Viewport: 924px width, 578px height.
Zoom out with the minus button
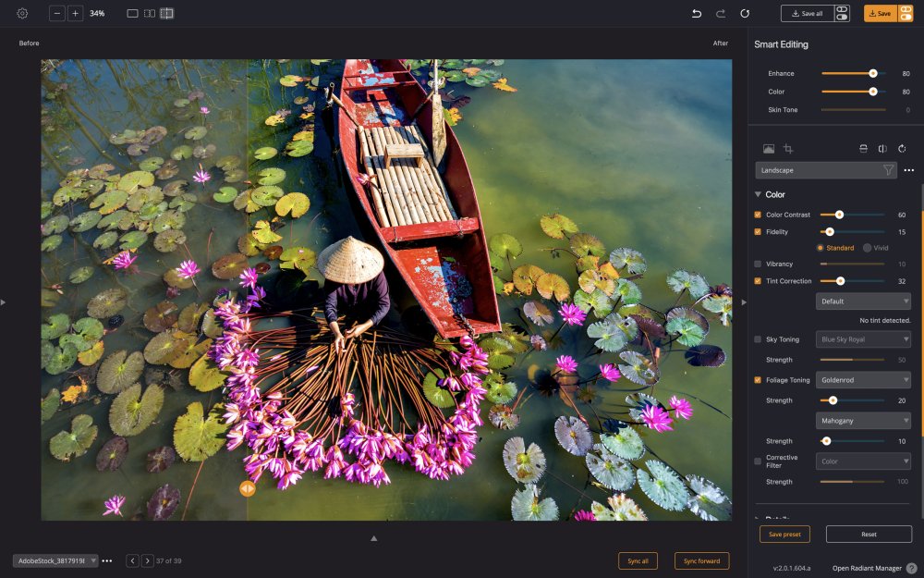point(57,13)
